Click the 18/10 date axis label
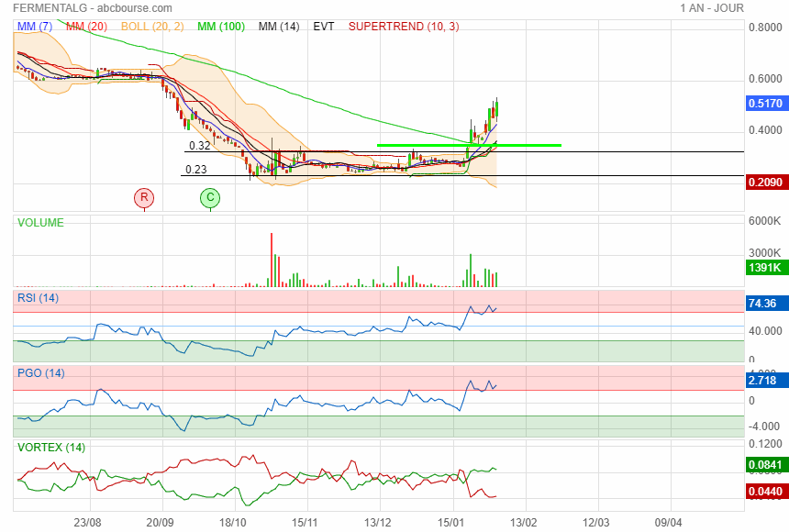This screenshot has width=789, height=532. (232, 523)
